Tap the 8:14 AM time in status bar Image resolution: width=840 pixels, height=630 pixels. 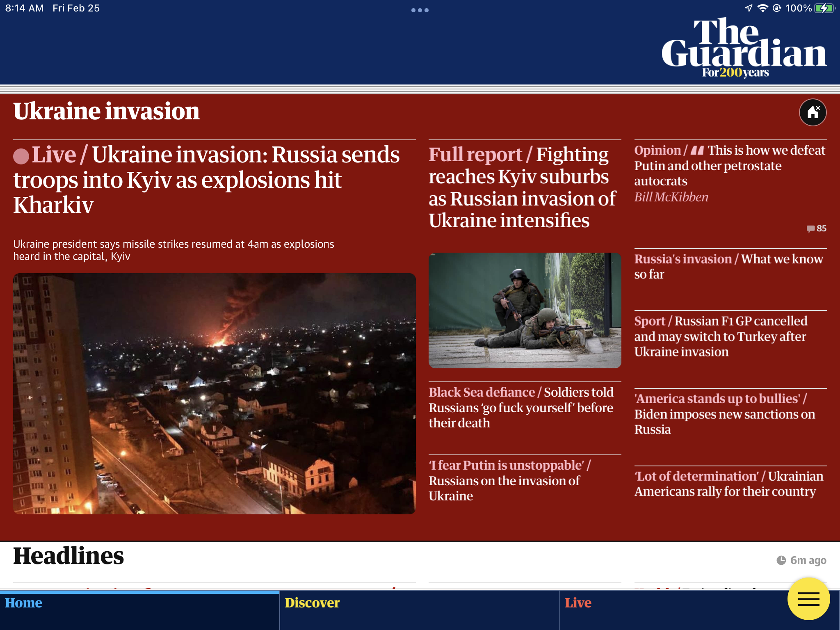click(x=24, y=8)
